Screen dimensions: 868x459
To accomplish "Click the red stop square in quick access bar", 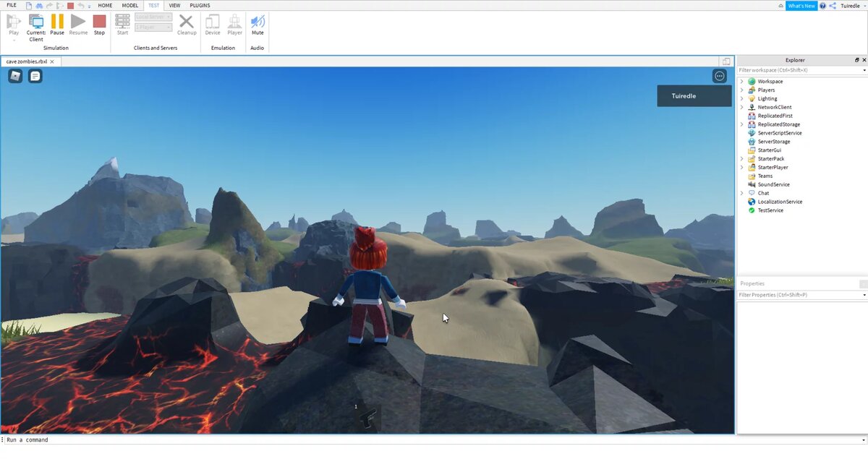I will point(70,6).
